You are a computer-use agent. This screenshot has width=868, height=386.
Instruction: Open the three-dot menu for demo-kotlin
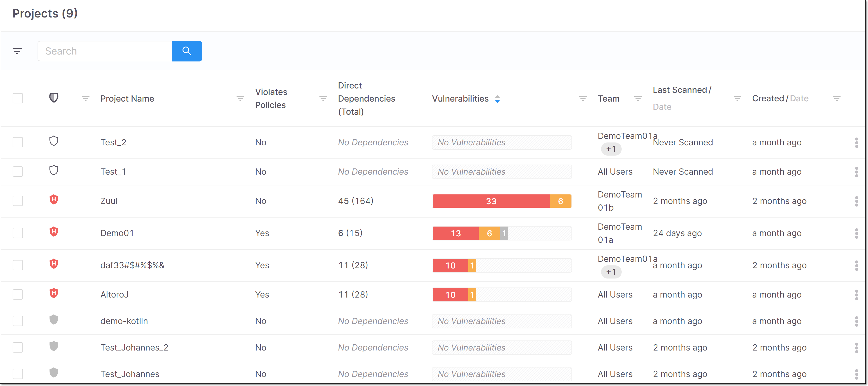point(856,321)
